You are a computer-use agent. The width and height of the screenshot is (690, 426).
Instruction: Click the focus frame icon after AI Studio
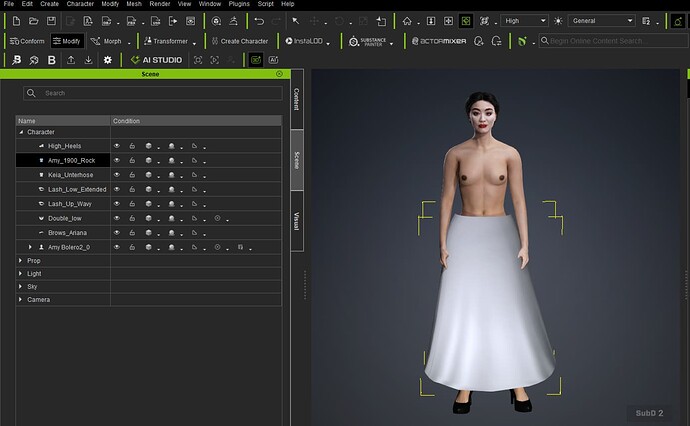point(198,60)
